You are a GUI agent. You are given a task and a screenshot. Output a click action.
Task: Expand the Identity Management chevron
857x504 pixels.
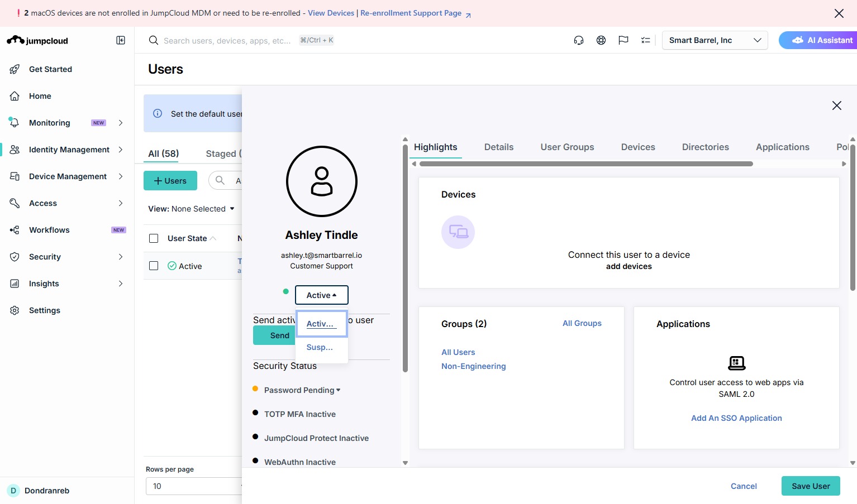(x=121, y=150)
